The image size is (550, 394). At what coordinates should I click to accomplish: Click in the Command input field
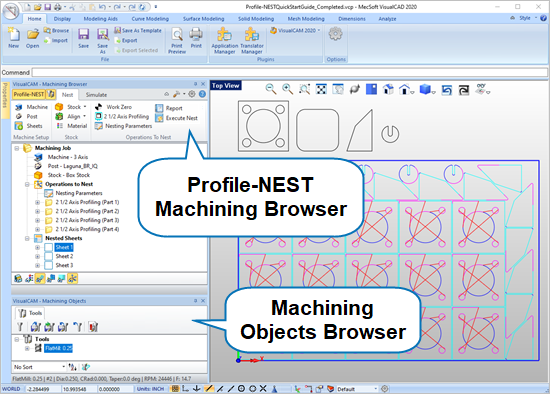(289, 72)
